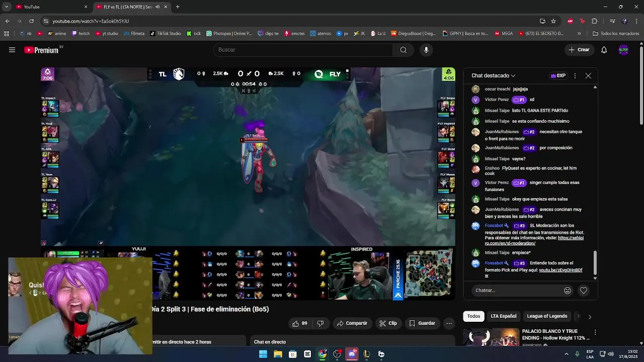Open YouTube notifications bell
Viewport: 644px width, 362px height.
pyautogui.click(x=604, y=50)
